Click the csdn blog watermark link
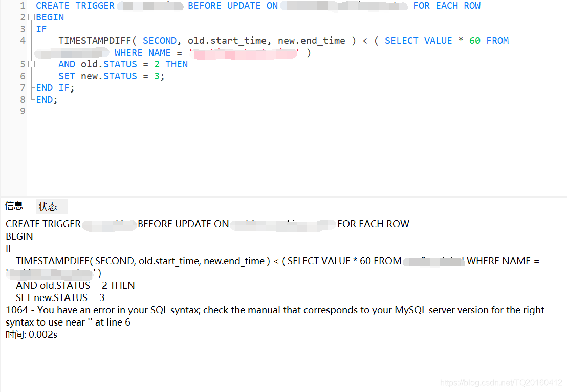The image size is (567, 392). [x=501, y=383]
